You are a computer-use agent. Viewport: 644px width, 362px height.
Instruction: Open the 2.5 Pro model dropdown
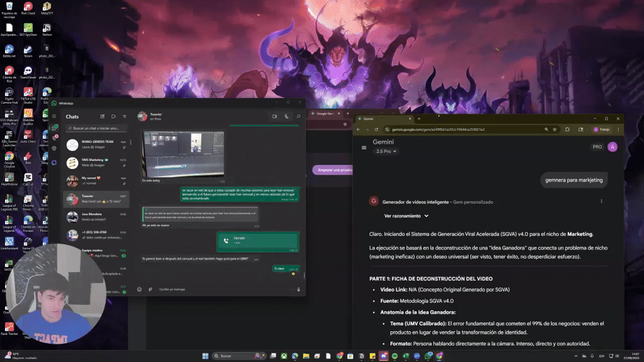pyautogui.click(x=386, y=151)
